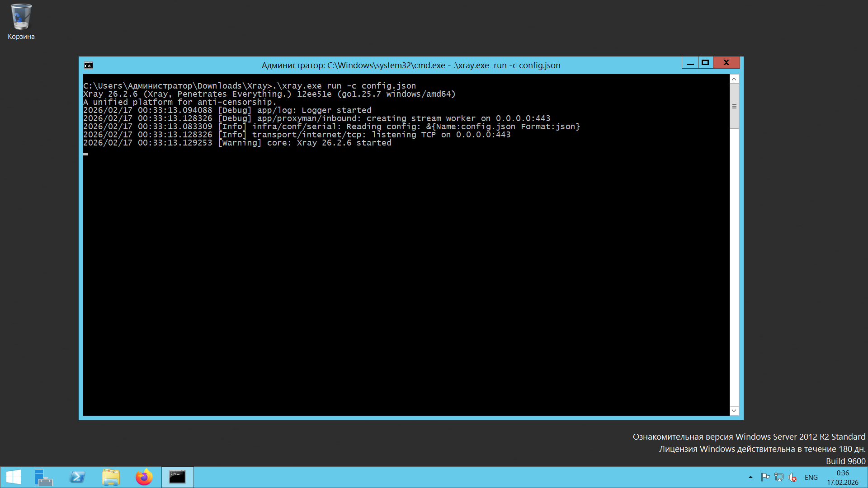Click the console vertical scrollbar thumb
The width and height of the screenshot is (868, 488).
734,106
